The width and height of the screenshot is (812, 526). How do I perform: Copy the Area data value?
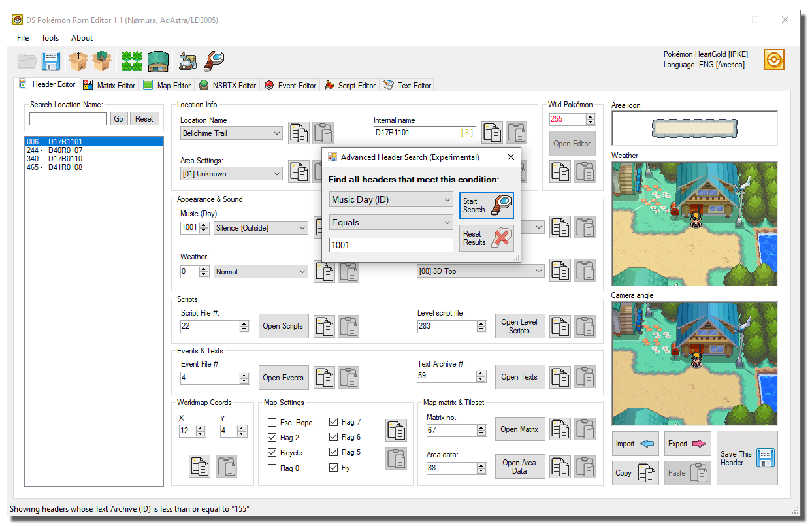(560, 467)
